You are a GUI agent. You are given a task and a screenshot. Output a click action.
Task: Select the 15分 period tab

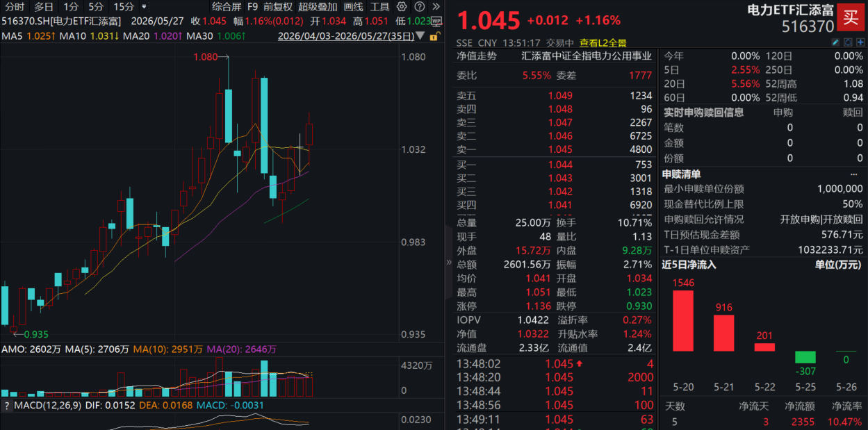[x=124, y=6]
